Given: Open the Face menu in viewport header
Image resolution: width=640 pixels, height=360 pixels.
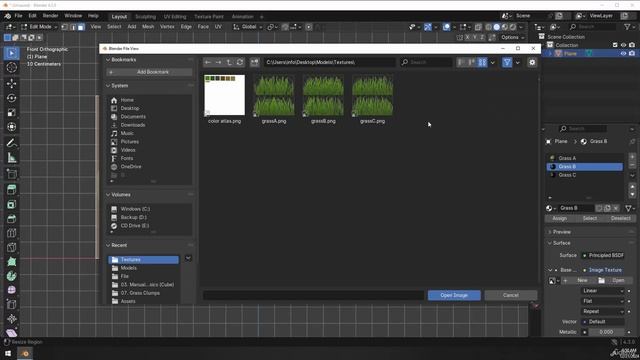Looking at the screenshot, I should click(203, 27).
